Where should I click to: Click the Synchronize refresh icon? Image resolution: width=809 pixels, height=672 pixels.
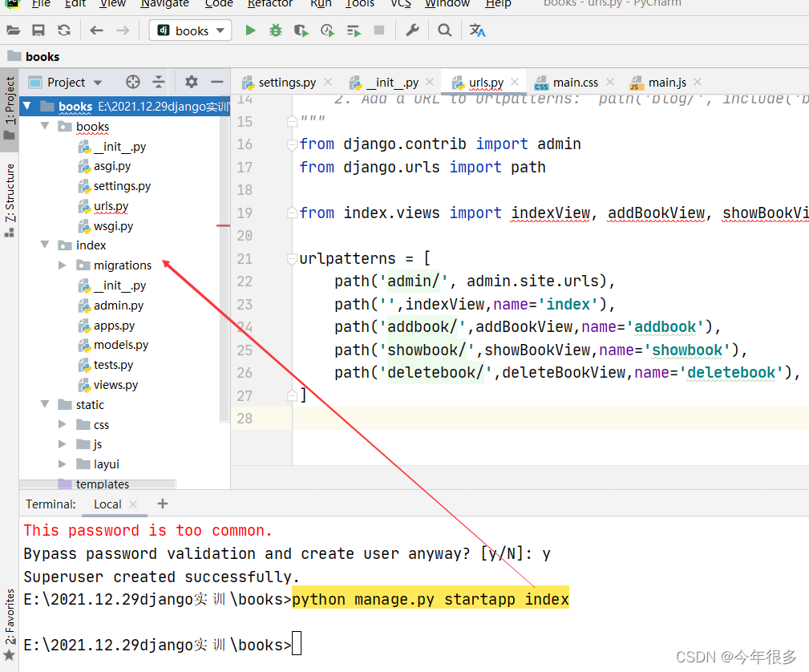[64, 30]
